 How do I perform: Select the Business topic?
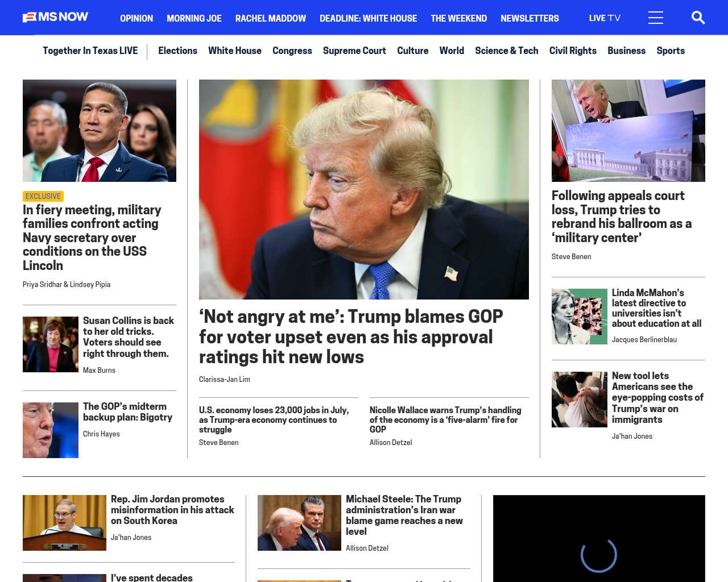pyautogui.click(x=626, y=51)
